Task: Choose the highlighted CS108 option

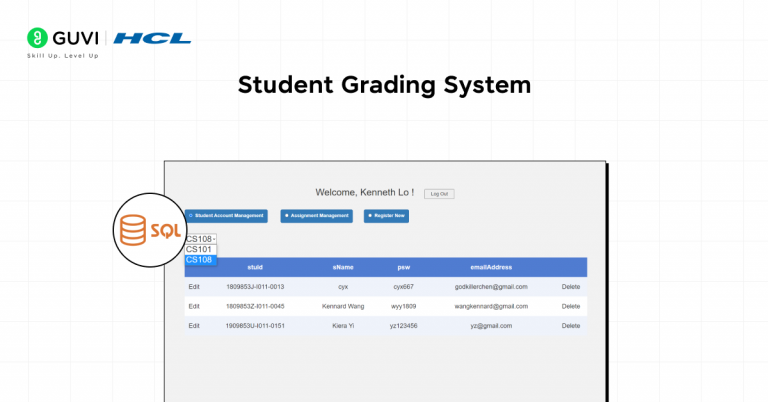Action: point(200,260)
